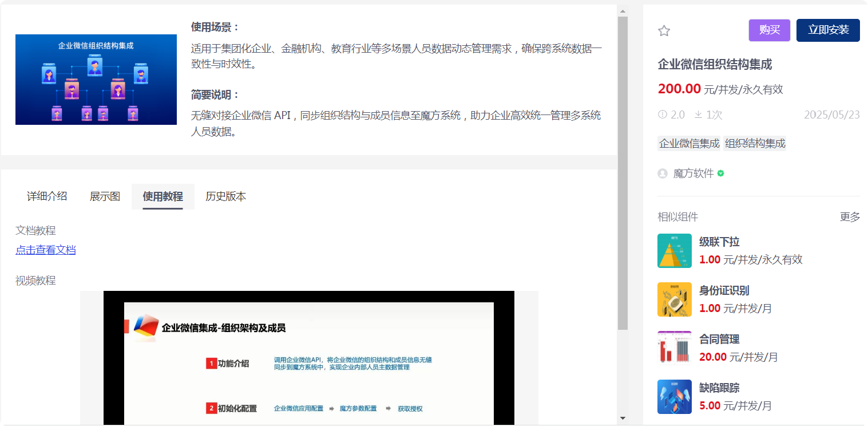Click the 2025/05/23 date text

click(832, 115)
